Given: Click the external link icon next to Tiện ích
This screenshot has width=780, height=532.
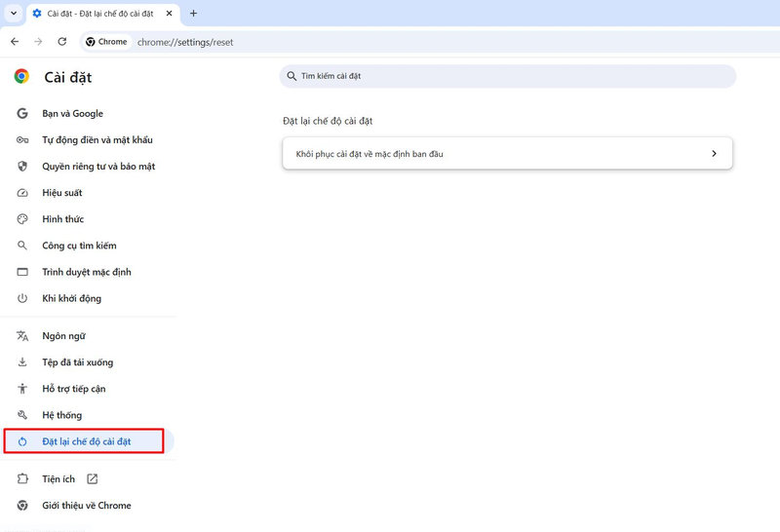Looking at the screenshot, I should 92,478.
